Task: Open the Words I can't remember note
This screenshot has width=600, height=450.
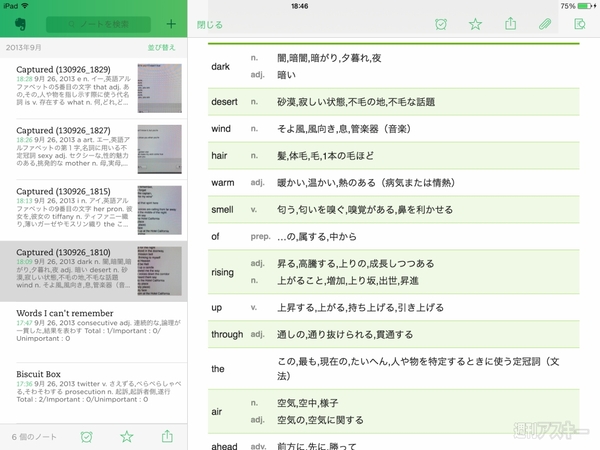Action: click(93, 332)
